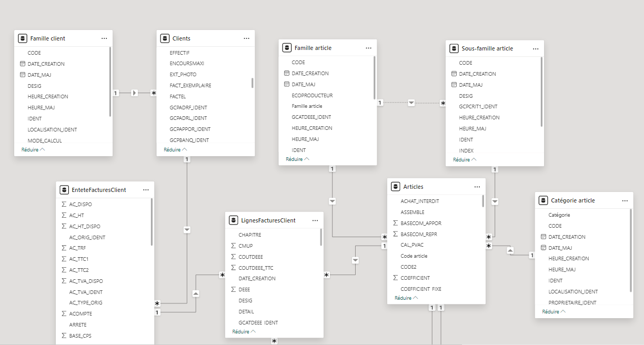Open the more options menu of LignesFacturesClient

pos(315,220)
